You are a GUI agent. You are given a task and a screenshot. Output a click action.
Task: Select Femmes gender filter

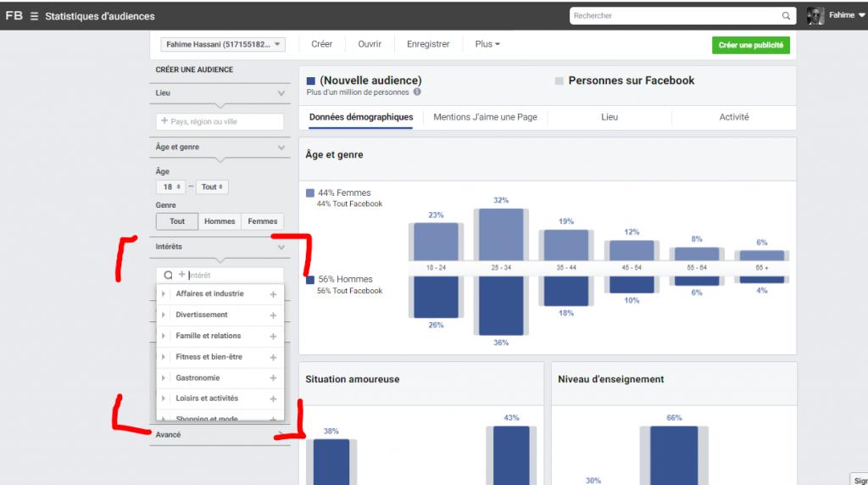coord(262,221)
